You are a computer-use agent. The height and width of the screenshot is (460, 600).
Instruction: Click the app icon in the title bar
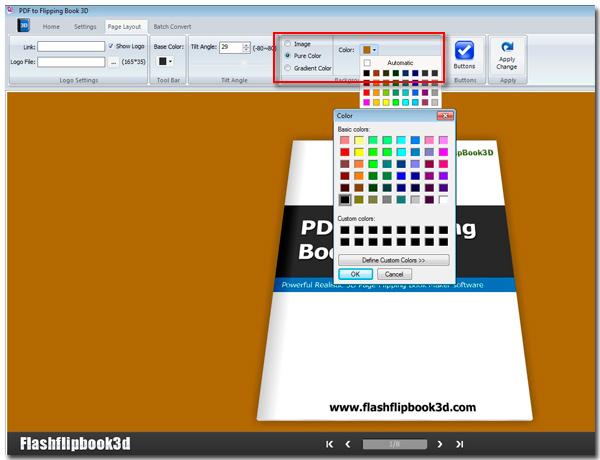11,10
